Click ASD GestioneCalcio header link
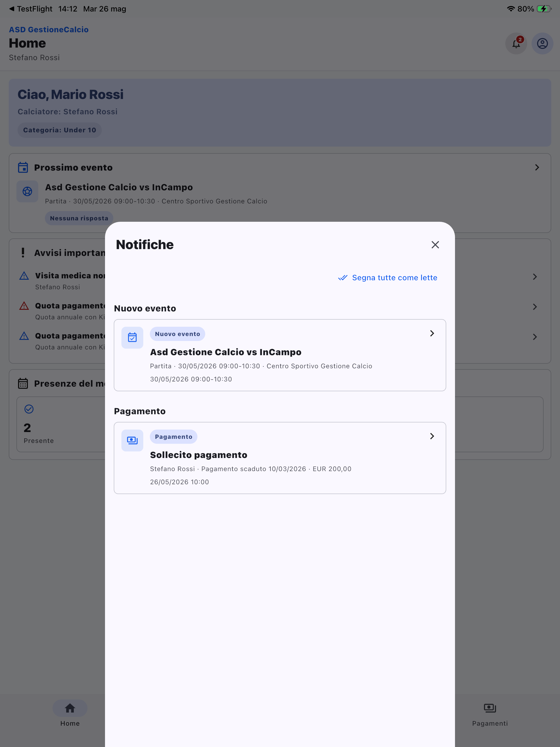560x747 pixels. coord(49,30)
